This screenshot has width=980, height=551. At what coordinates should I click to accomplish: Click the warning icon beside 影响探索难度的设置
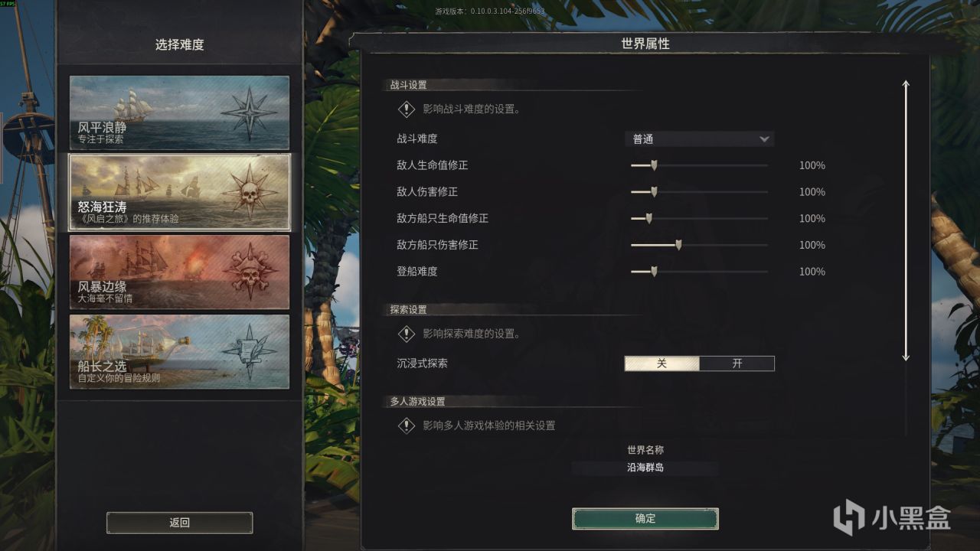(x=406, y=334)
